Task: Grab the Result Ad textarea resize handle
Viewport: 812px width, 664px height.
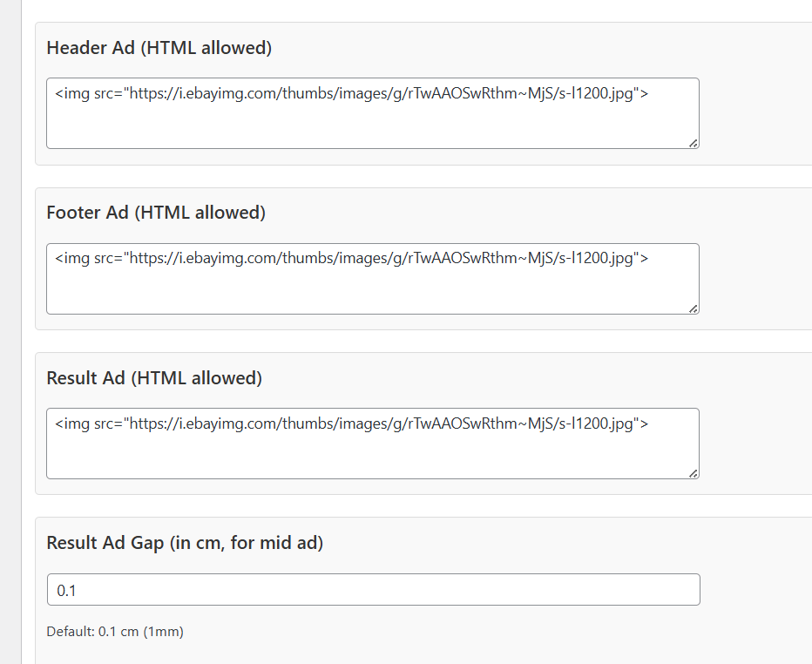Action: click(x=693, y=473)
